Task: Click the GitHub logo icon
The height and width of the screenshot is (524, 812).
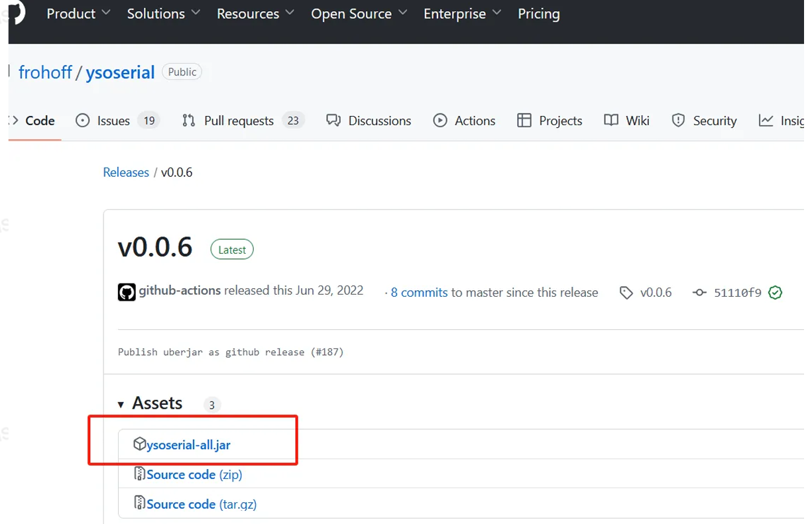Action: pyautogui.click(x=16, y=12)
